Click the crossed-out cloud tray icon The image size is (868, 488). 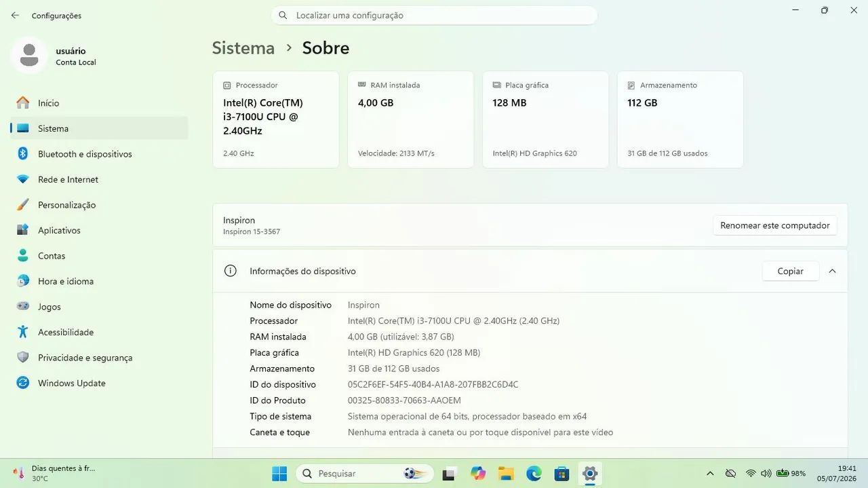coord(730,473)
